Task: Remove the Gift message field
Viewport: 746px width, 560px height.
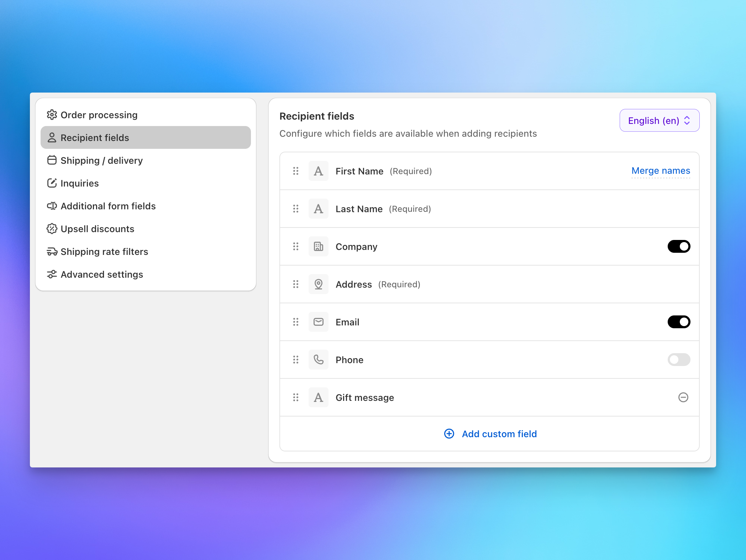Action: (683, 397)
